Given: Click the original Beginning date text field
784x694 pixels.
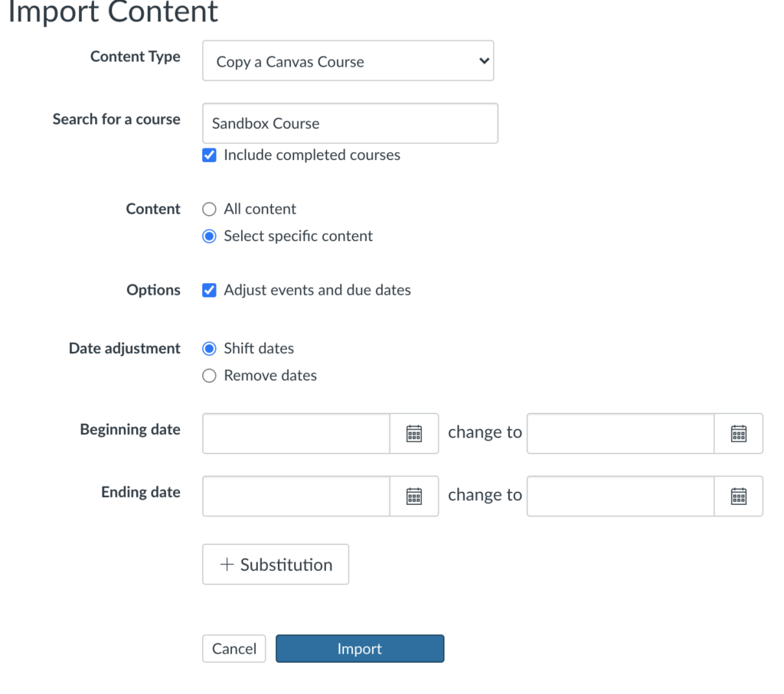Looking at the screenshot, I should pos(296,434).
